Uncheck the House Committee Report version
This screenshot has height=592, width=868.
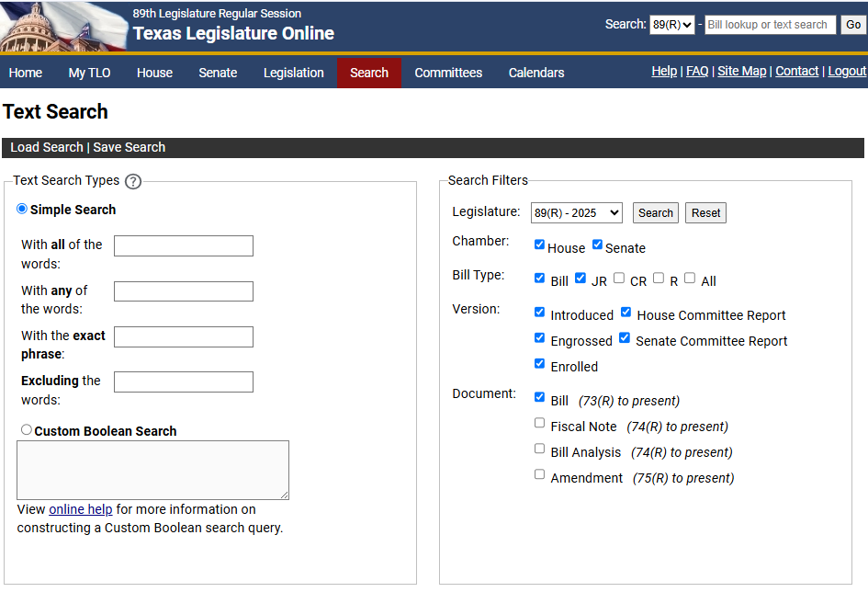(x=626, y=313)
